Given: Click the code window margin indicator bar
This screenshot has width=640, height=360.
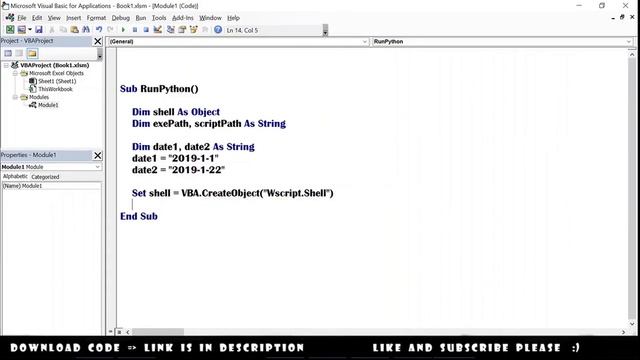Looking at the screenshot, I should 111,188.
